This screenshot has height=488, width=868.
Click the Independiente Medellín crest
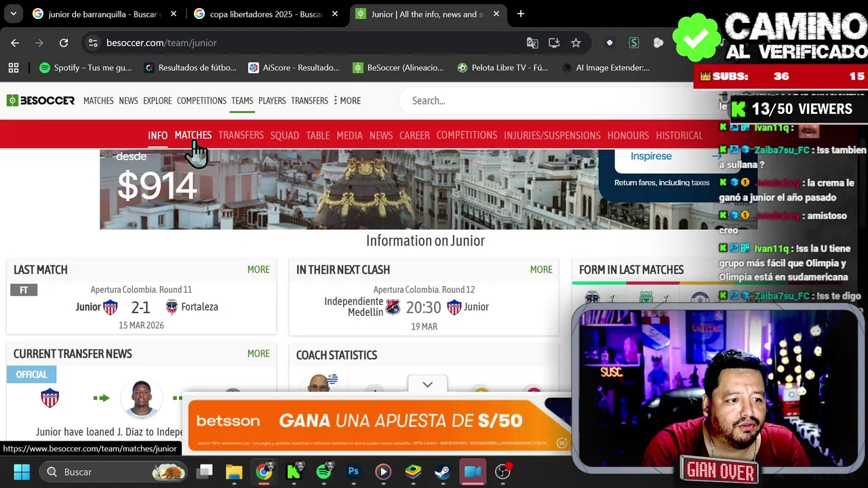[x=393, y=307]
